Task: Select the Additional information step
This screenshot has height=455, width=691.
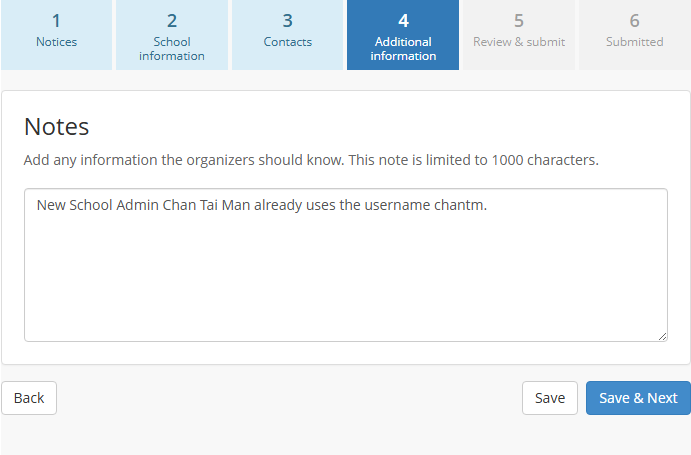Action: (403, 35)
